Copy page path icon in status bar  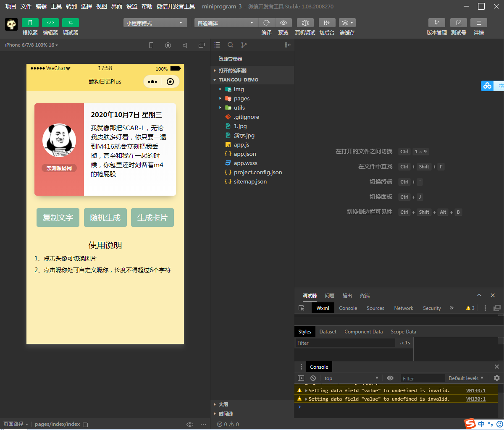point(85,424)
